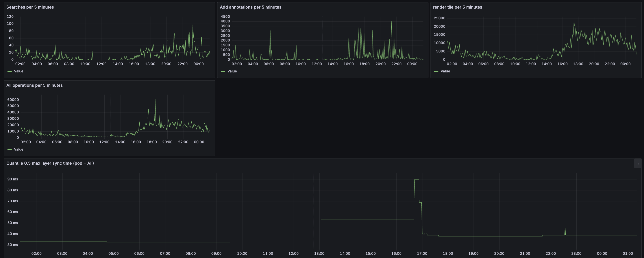Click the green marker in All operations legend
This screenshot has height=258, width=644.
tap(9, 149)
